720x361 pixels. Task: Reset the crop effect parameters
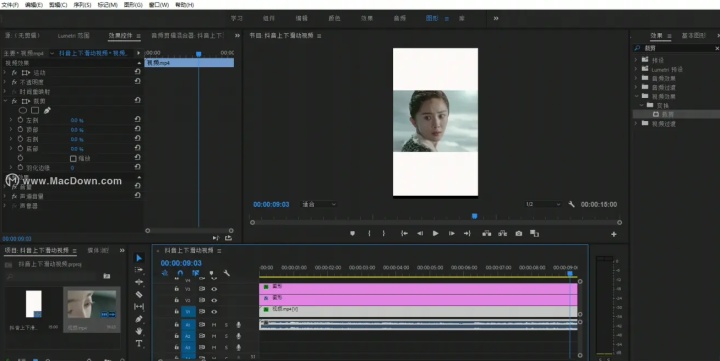pyautogui.click(x=137, y=101)
